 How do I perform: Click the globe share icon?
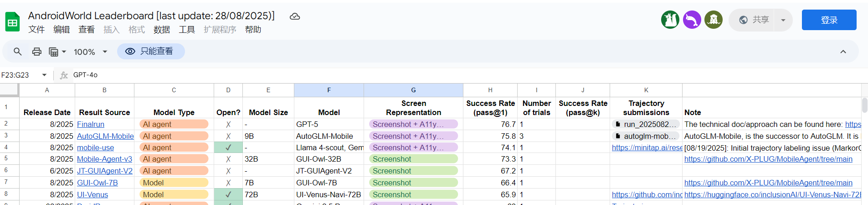point(743,20)
